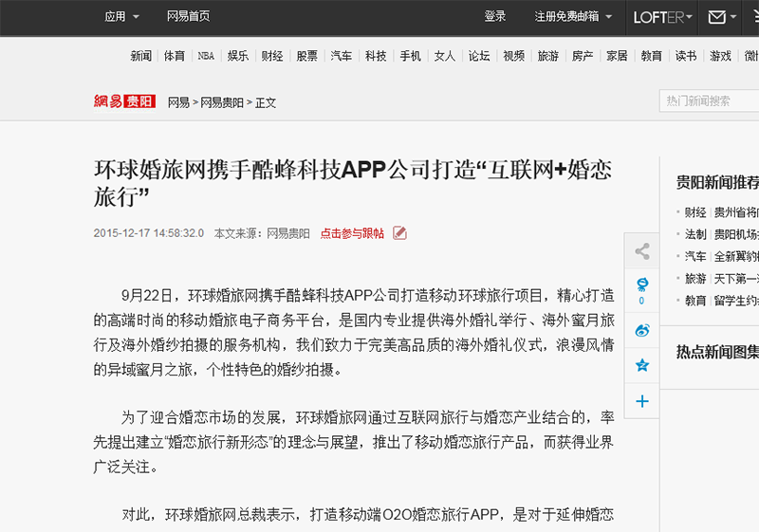Share article to Sina Weibo icon
Image resolution: width=759 pixels, height=532 pixels.
click(x=642, y=330)
